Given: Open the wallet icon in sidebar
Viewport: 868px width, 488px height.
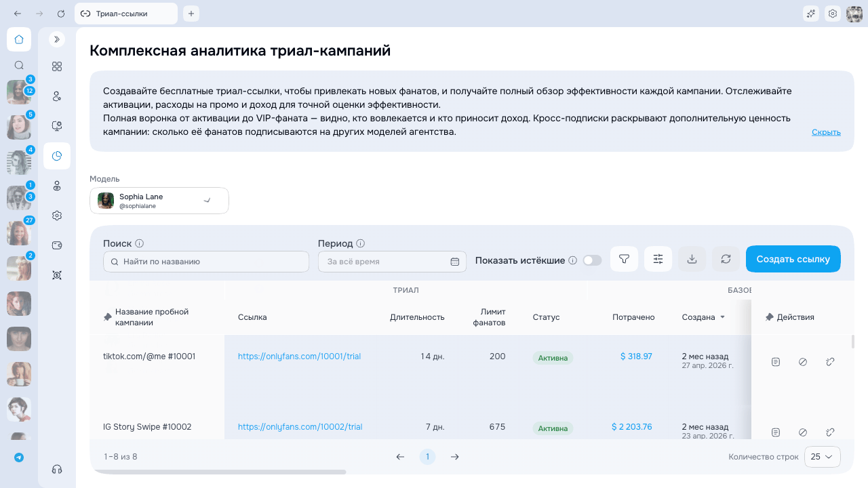Looking at the screenshot, I should 57,245.
